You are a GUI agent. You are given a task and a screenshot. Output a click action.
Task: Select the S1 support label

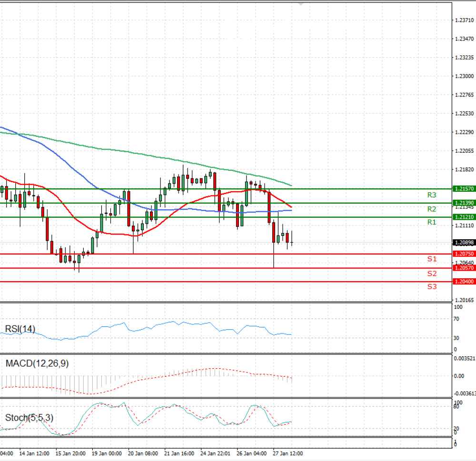coord(432,259)
